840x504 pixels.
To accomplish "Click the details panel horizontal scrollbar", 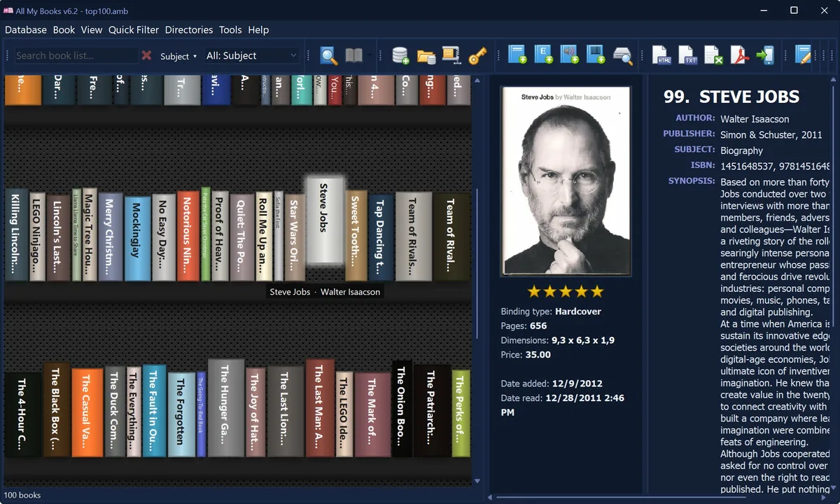I will 619,498.
